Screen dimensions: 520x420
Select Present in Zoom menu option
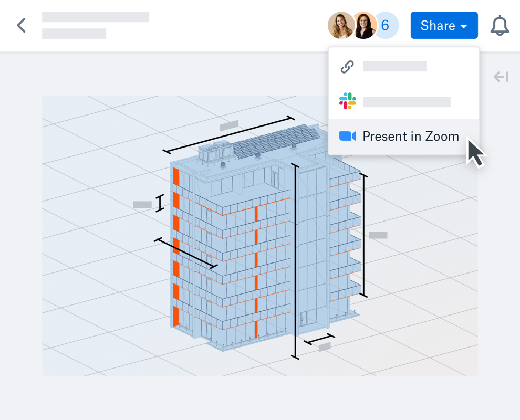coord(410,136)
